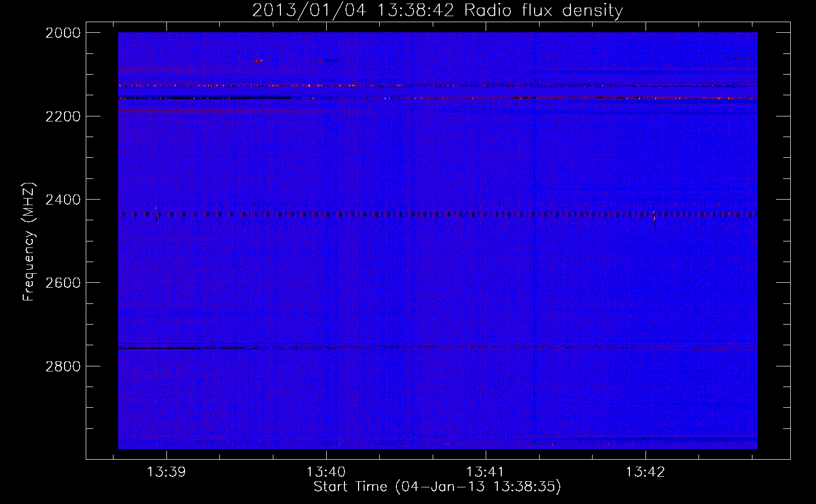Click the 2200 frequency tick label
This screenshot has height=504, width=816.
click(63, 116)
